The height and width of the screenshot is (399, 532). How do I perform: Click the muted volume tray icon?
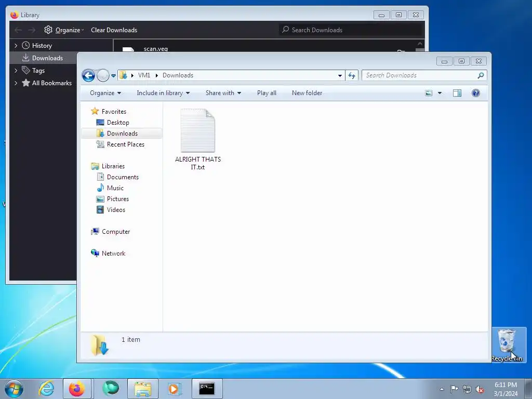(480, 390)
